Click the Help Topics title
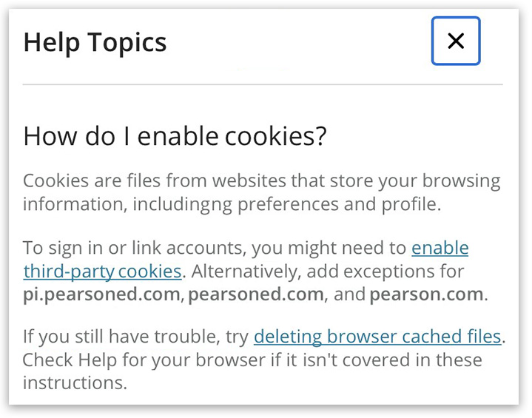This screenshot has height=418, width=532. click(95, 42)
